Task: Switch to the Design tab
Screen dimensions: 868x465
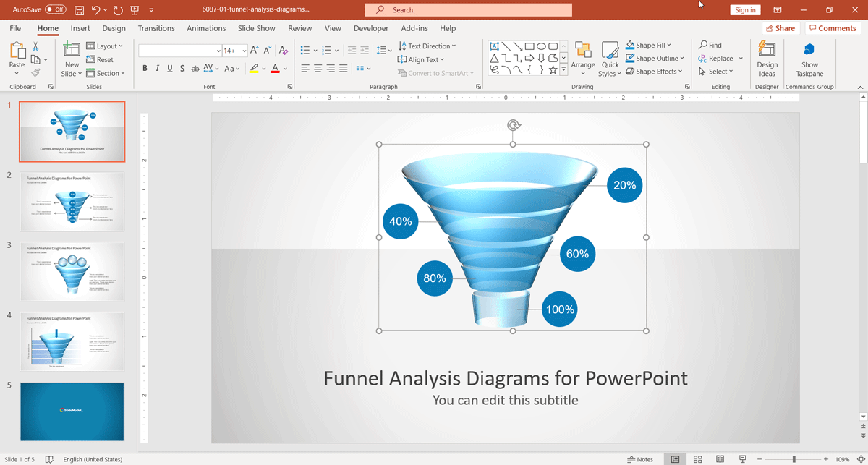Action: pos(114,28)
